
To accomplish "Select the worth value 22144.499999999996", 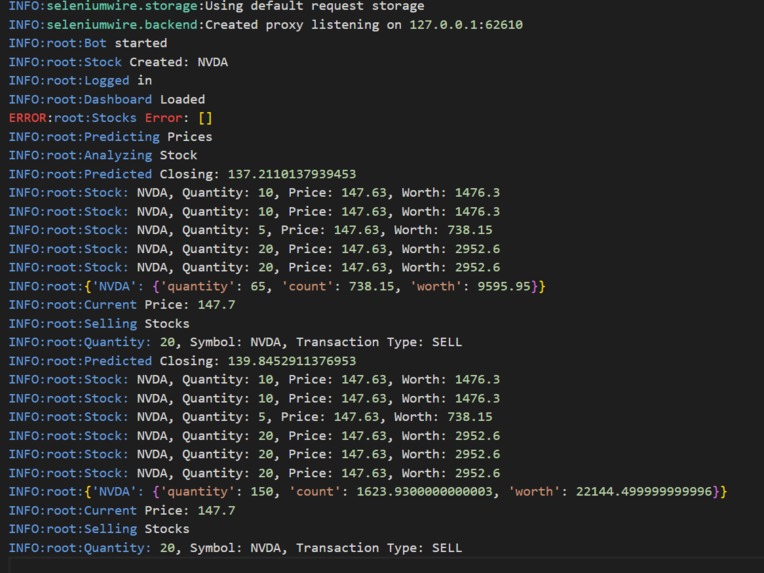I will [x=644, y=491].
